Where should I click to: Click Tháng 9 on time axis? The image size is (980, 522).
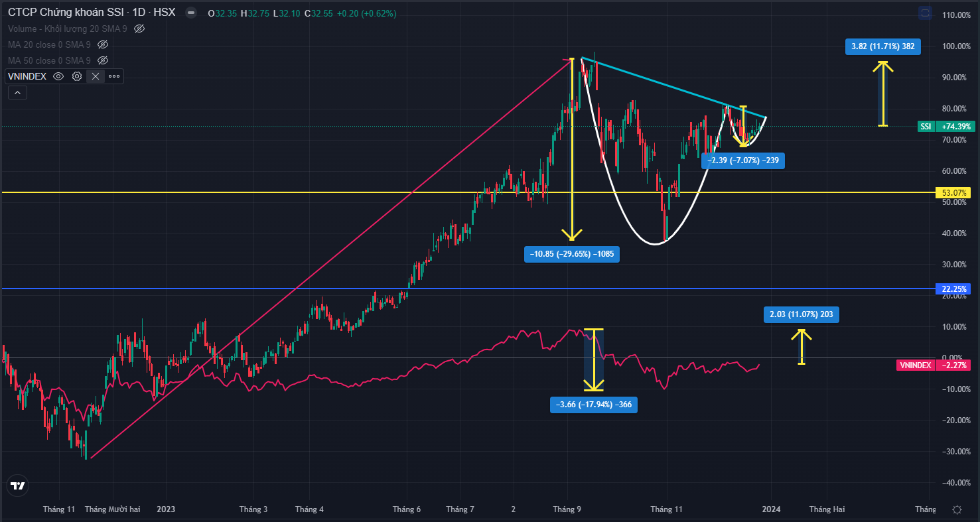click(567, 509)
